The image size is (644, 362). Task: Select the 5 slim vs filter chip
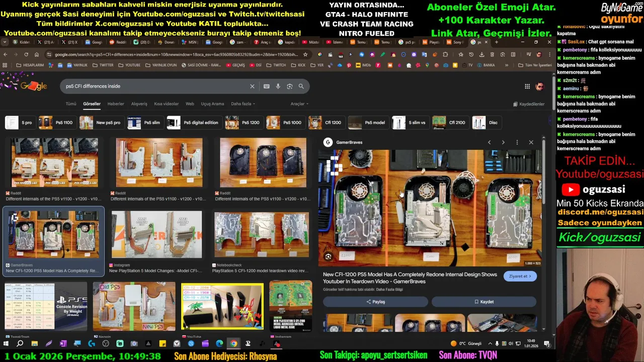(410, 123)
